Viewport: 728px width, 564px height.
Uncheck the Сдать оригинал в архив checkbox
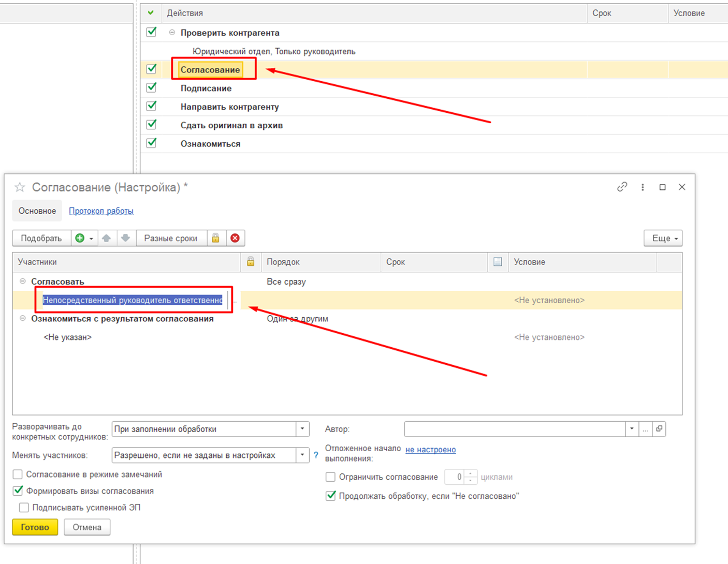click(152, 125)
